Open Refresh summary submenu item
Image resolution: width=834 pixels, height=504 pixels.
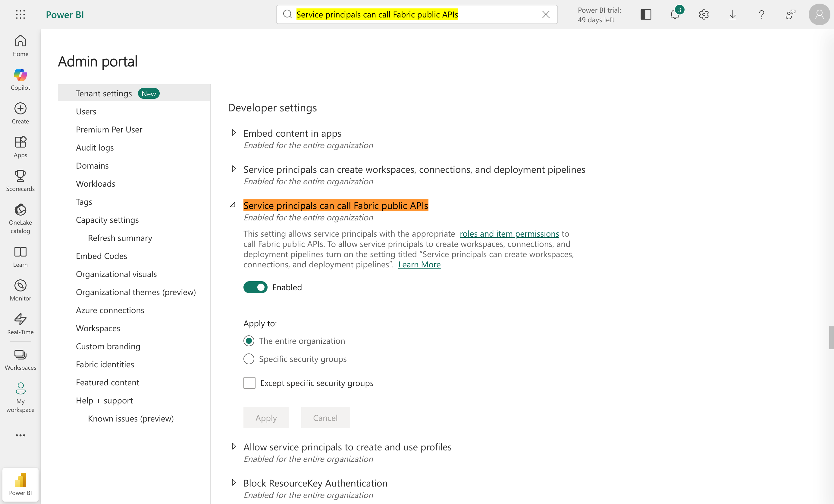[120, 238]
